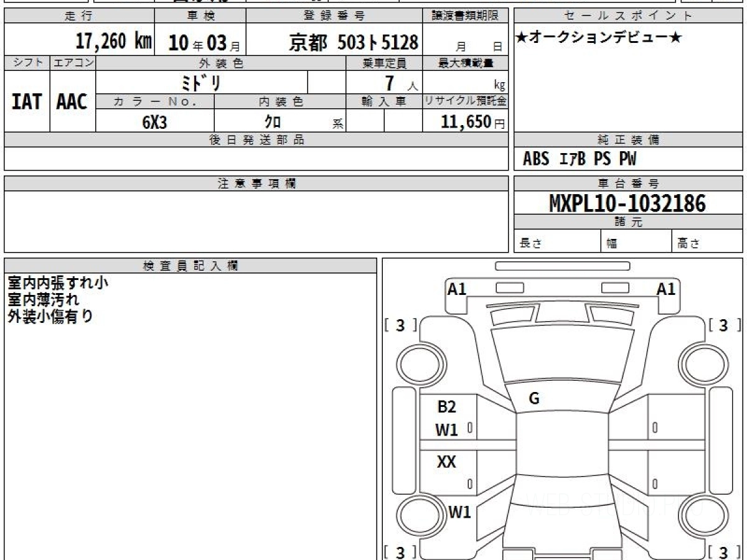Select the XX panel replacement mark

pyautogui.click(x=446, y=462)
